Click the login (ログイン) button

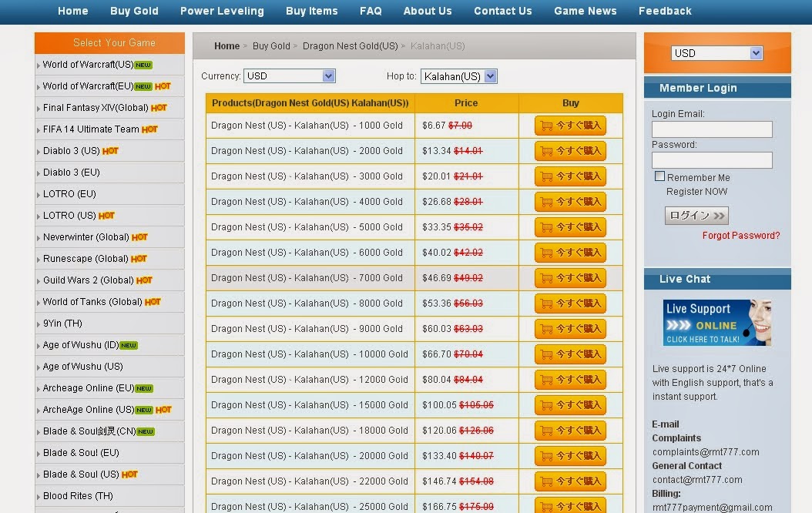[x=696, y=216]
